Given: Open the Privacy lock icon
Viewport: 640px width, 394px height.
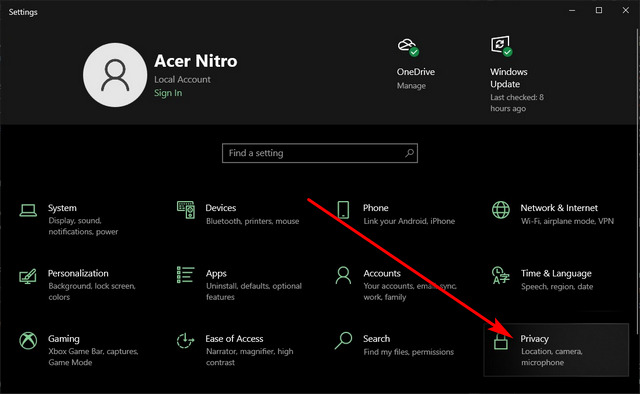Looking at the screenshot, I should coord(501,341).
